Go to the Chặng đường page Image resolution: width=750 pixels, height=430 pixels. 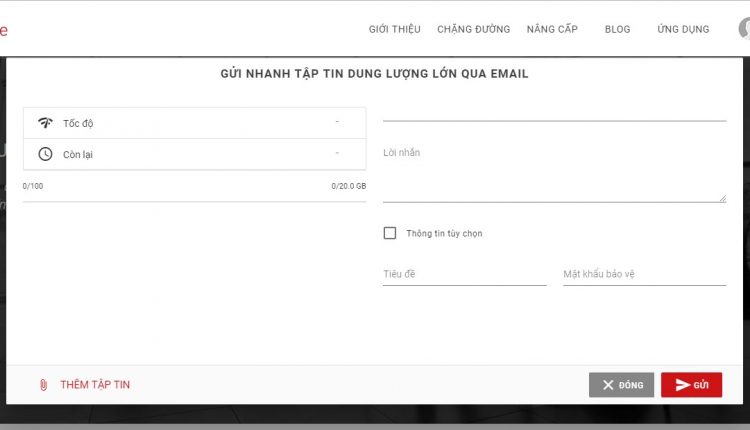click(x=474, y=29)
